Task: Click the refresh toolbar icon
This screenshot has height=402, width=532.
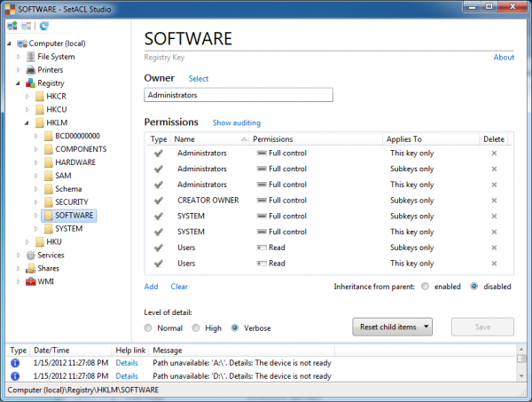Action: tap(44, 26)
